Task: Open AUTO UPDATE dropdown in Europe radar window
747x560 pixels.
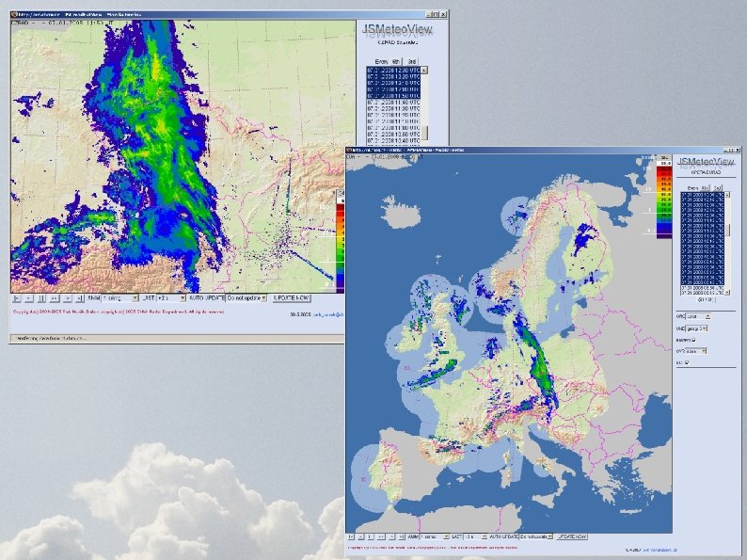Action: (535, 536)
